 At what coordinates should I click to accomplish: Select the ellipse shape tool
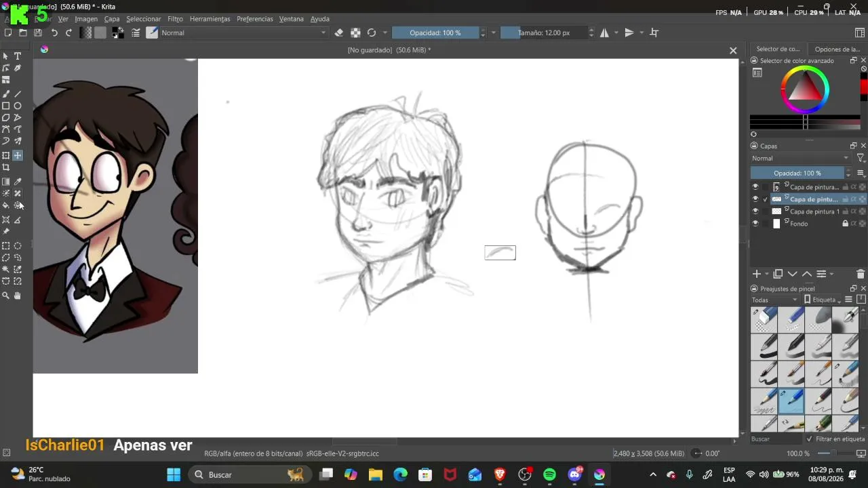click(x=18, y=106)
